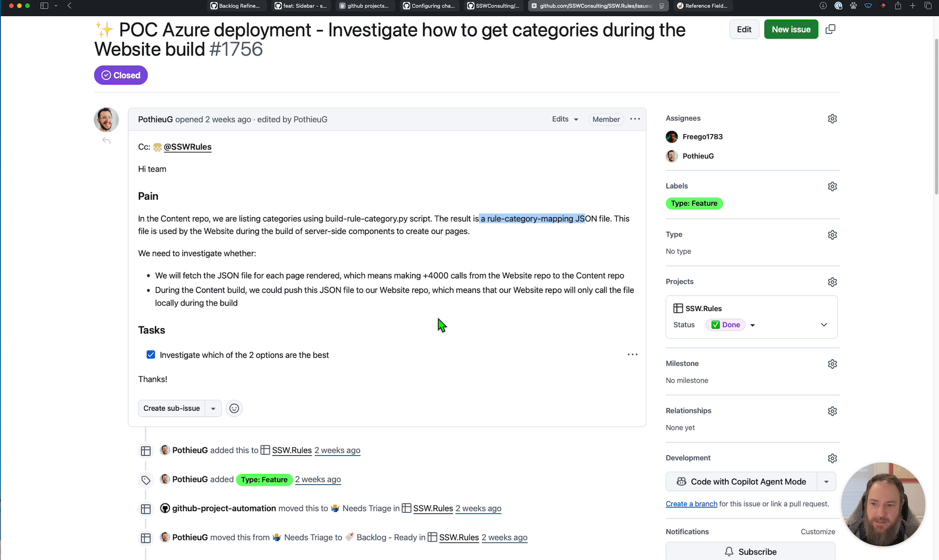Copy issue link icon next to New issue

pos(830,30)
